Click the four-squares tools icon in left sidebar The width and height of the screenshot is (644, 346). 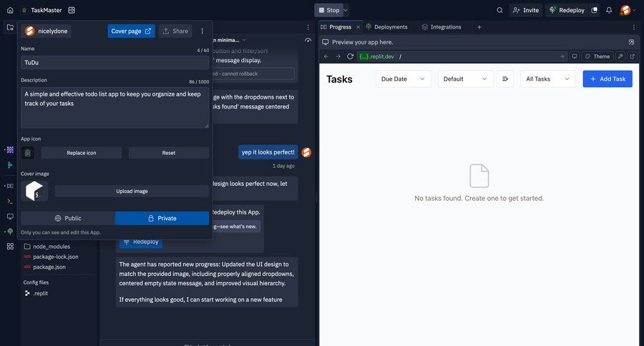[10, 246]
